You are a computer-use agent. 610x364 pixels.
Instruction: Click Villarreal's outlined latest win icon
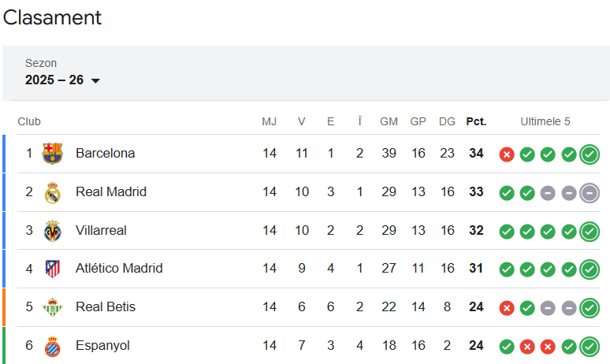589,232
